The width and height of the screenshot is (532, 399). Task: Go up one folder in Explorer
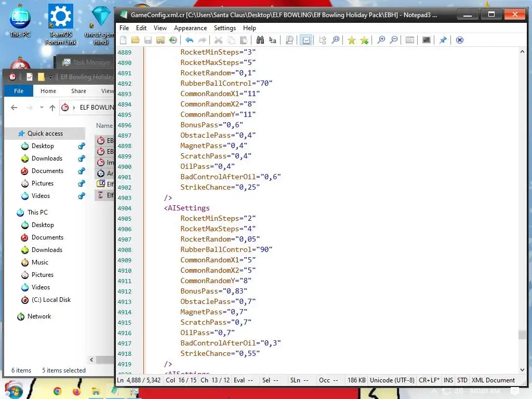[x=52, y=108]
